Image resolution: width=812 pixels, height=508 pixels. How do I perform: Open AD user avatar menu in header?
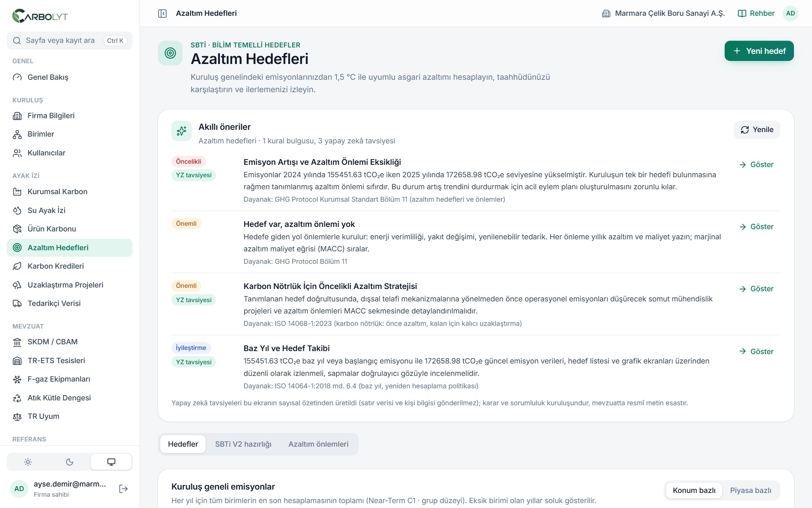790,14
